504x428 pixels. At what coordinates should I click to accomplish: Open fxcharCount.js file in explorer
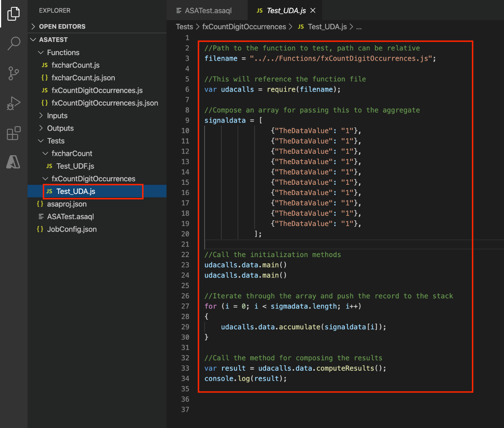coord(75,65)
